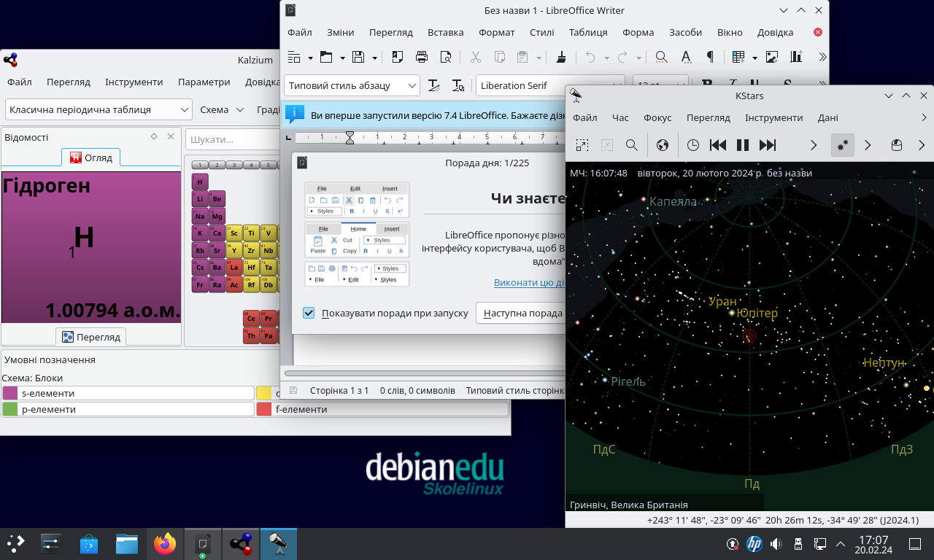Viewport: 934px width, 560px height.
Task: Select Перегляд tab at bottom of Kalzium panel
Action: coord(91,337)
